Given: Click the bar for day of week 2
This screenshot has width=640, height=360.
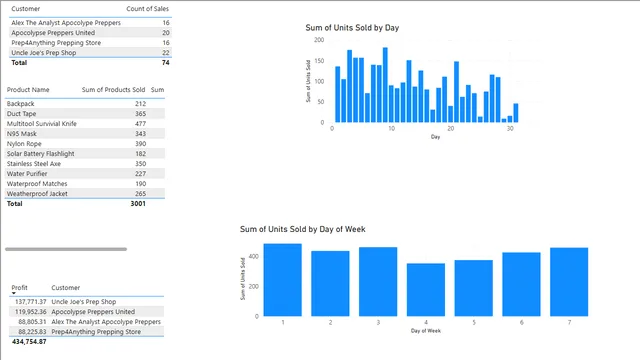Looking at the screenshot, I should pyautogui.click(x=330, y=284).
